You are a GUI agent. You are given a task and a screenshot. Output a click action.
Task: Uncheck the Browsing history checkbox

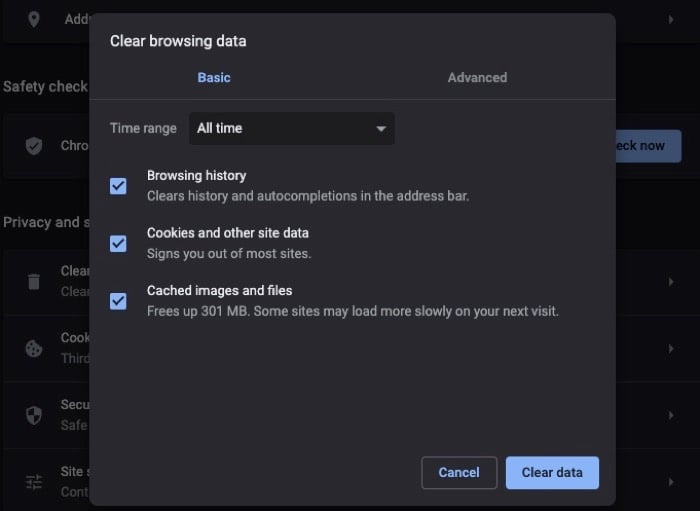(118, 186)
